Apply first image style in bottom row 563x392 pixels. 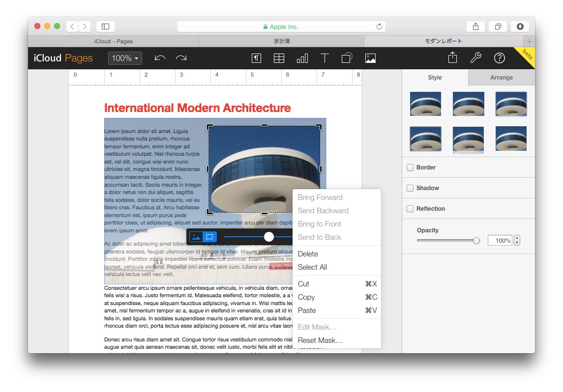click(x=425, y=139)
